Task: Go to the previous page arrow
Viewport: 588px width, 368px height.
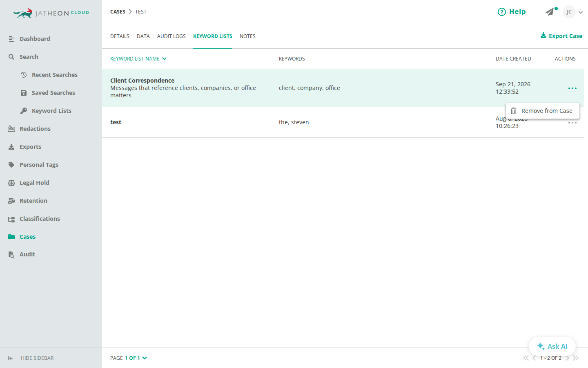Action: tap(534, 358)
